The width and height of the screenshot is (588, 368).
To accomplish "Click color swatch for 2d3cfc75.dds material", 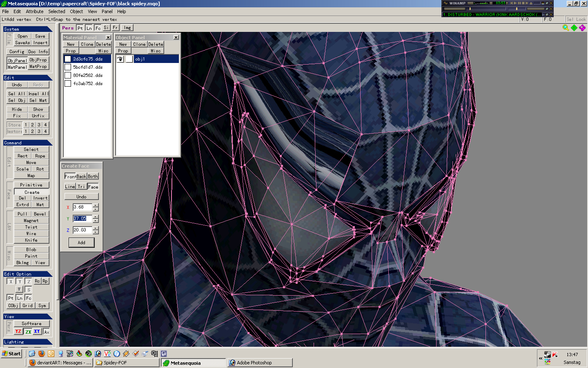I will (x=68, y=59).
